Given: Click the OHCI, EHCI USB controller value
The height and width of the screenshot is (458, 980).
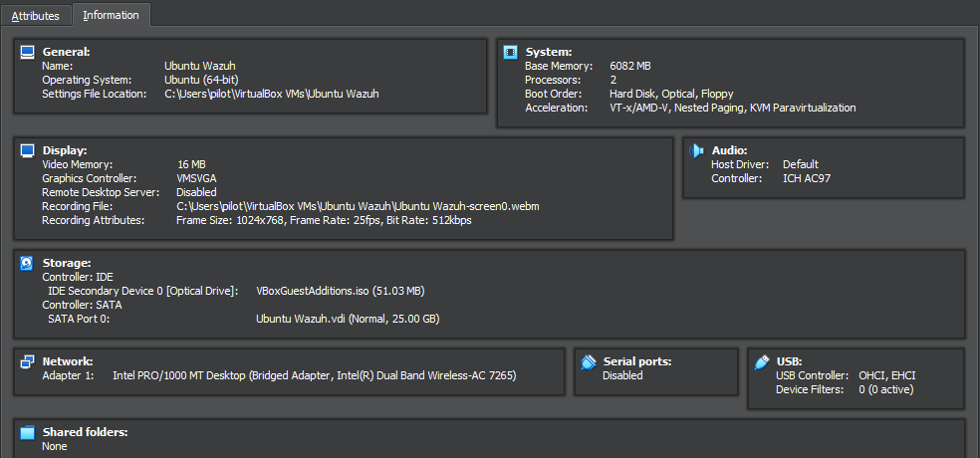Looking at the screenshot, I should [886, 375].
